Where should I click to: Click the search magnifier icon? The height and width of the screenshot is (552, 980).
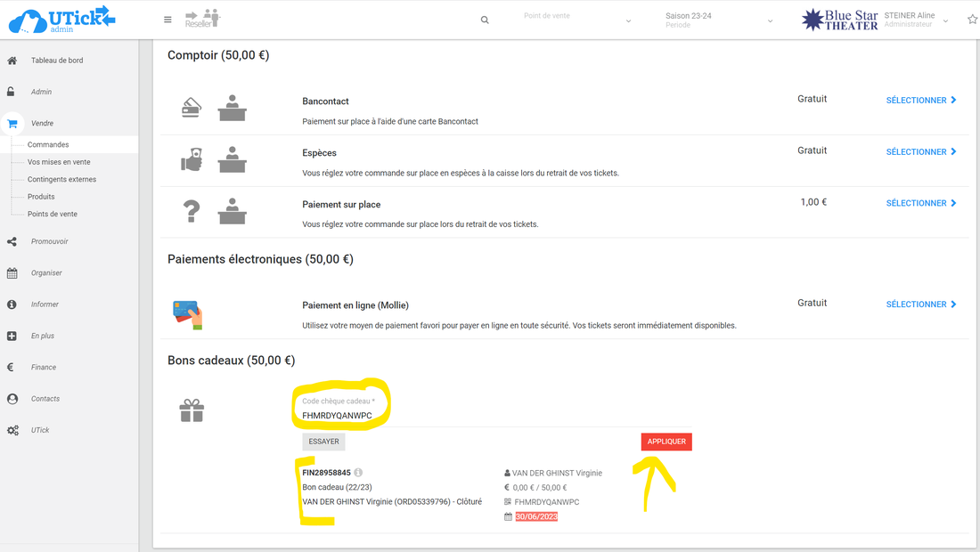point(485,20)
